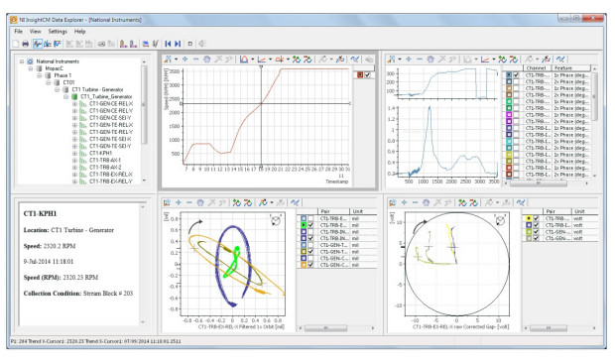
Task: Click the Print icon in main toolbar
Action: [x=26, y=44]
